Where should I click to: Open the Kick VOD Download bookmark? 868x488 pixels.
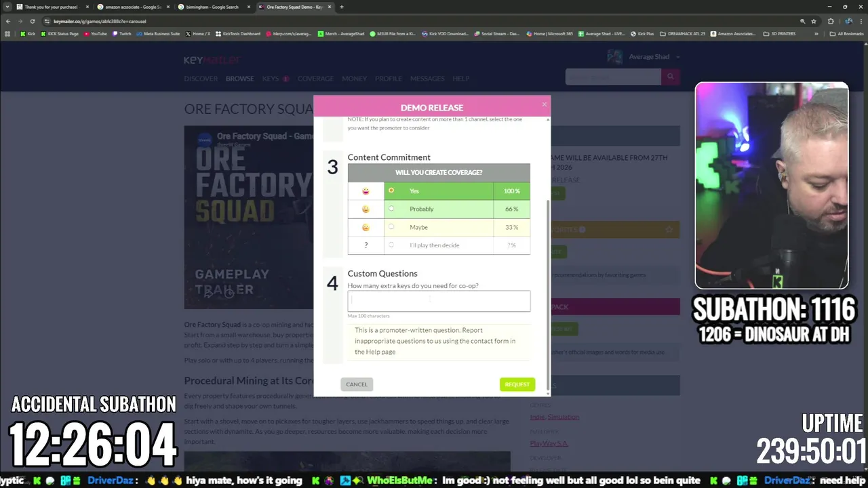pyautogui.click(x=445, y=34)
